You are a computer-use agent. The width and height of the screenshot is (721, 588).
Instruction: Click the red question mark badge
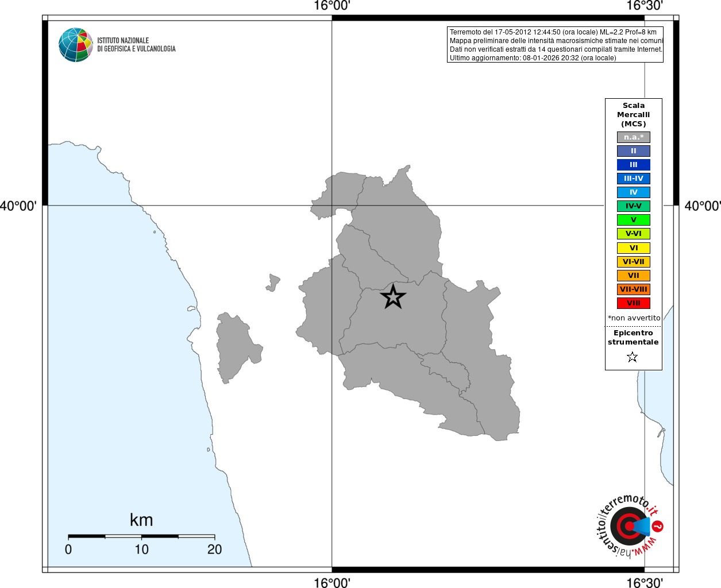tap(658, 526)
